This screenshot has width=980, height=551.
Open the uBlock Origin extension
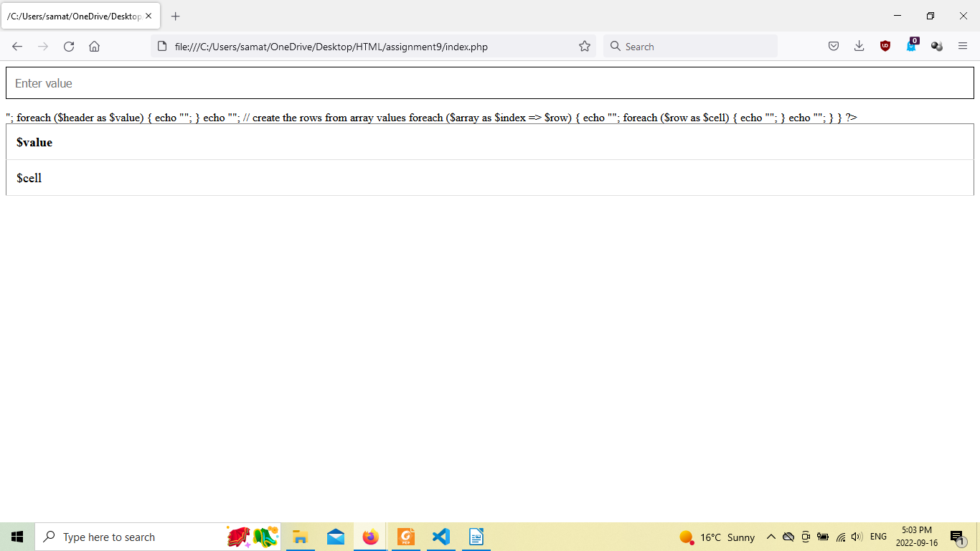tap(885, 45)
